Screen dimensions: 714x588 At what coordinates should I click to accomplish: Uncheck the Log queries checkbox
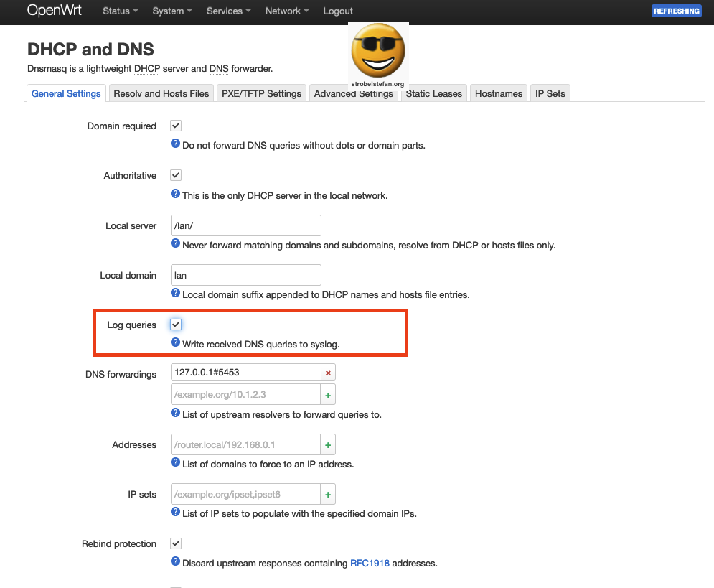pos(175,324)
